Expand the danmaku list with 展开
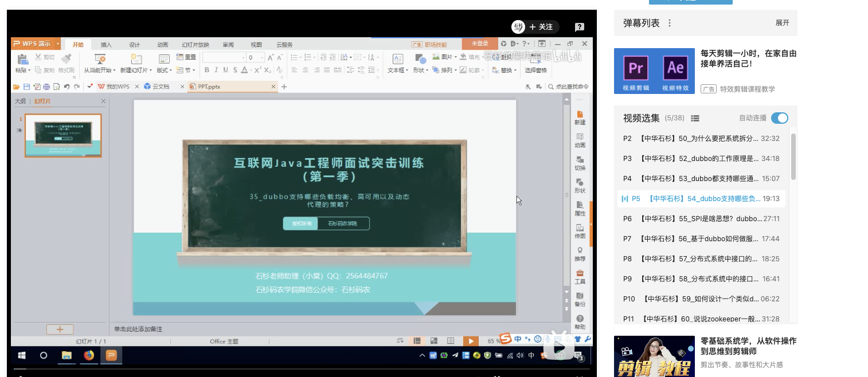 (782, 23)
